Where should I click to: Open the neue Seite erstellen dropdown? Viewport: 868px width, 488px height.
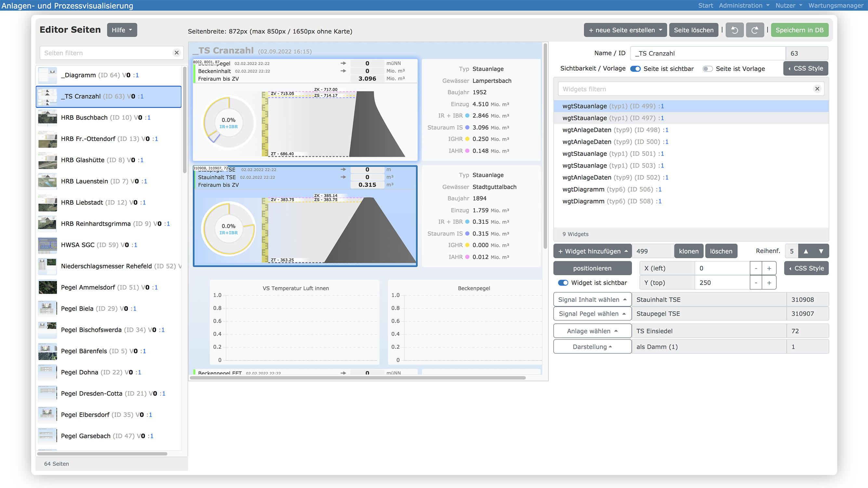tap(625, 30)
